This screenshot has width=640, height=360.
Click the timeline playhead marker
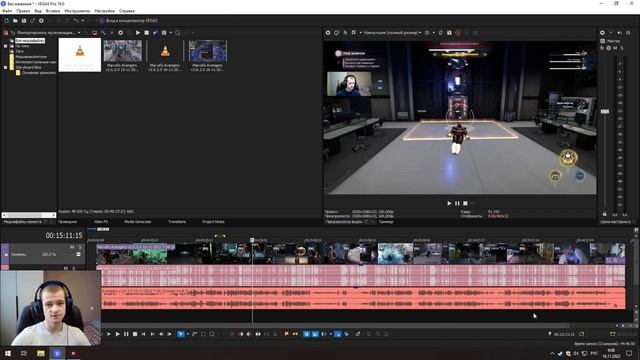coord(252,240)
